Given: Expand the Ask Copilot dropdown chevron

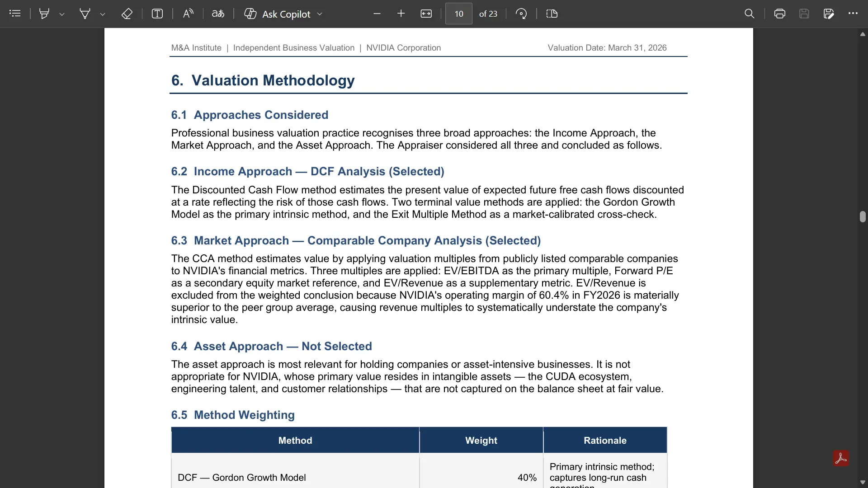Looking at the screenshot, I should click(x=320, y=14).
